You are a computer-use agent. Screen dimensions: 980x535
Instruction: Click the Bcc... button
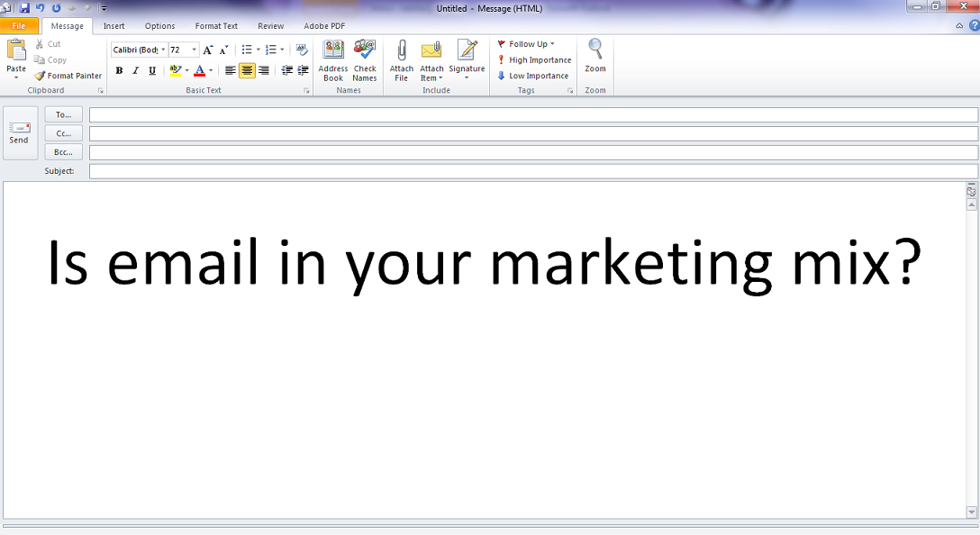tap(63, 152)
